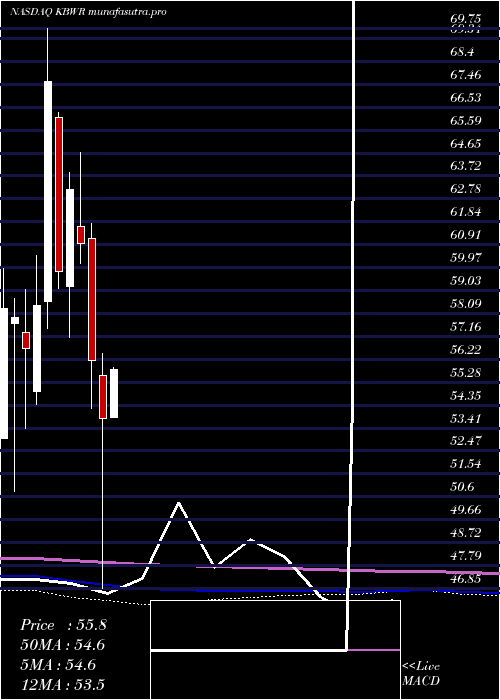Viewport: 500px width, 700px height.
Task: Click the price axis label 53.41
Action: (466, 418)
